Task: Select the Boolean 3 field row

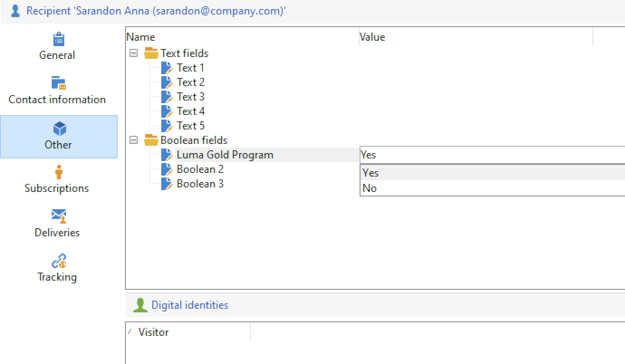Action: tap(199, 184)
